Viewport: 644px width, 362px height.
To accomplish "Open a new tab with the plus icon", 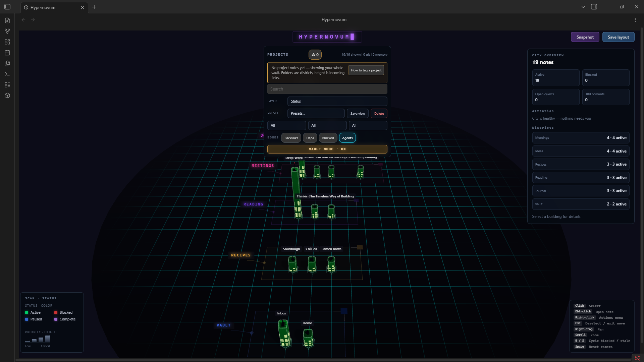I will click(94, 7).
